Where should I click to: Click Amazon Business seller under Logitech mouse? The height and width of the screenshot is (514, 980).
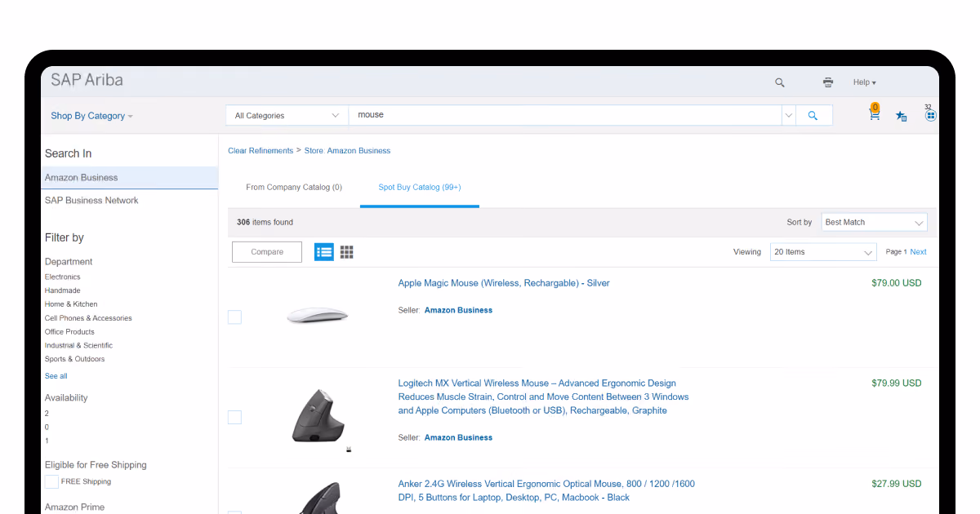pyautogui.click(x=458, y=437)
